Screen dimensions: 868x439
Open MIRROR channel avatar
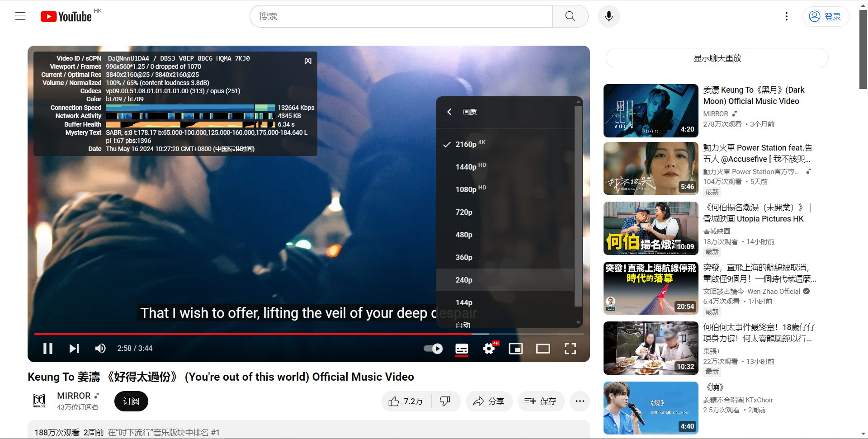(x=39, y=401)
